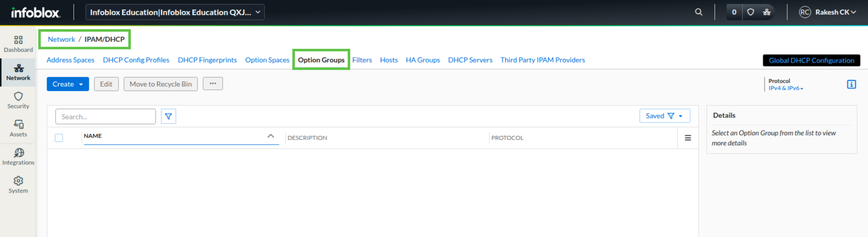The height and width of the screenshot is (237, 868).
Task: Click the Infoblox logo
Action: 36,13
